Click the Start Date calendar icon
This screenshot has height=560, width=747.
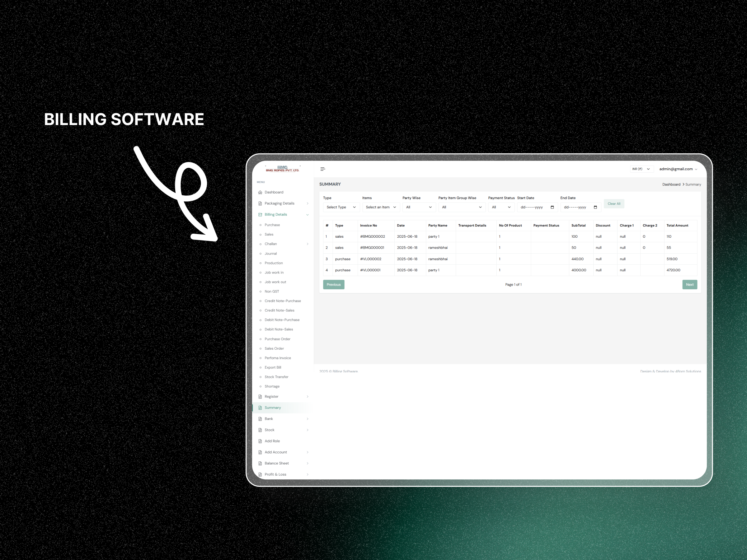(552, 207)
